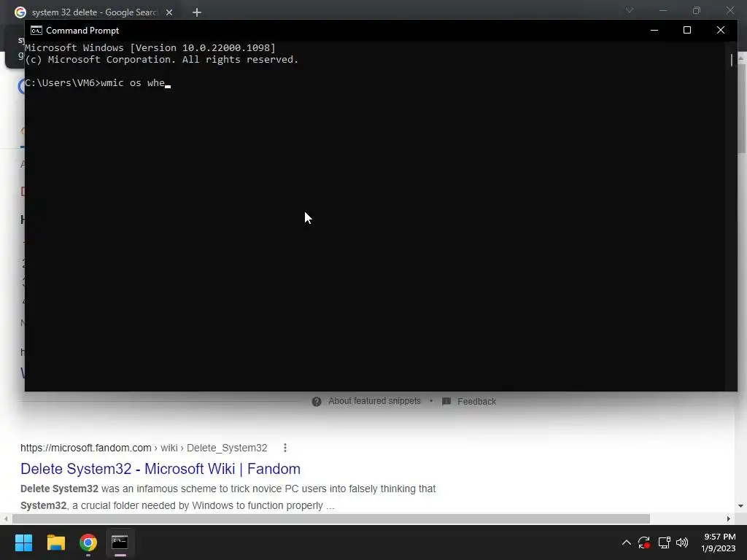Close the Google Search tab in Chrome
Screen dimensions: 747x560
(169, 12)
